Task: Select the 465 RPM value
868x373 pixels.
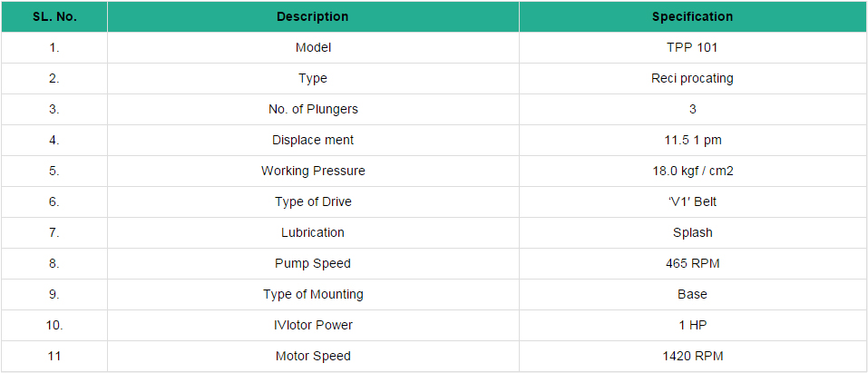Action: pos(692,263)
